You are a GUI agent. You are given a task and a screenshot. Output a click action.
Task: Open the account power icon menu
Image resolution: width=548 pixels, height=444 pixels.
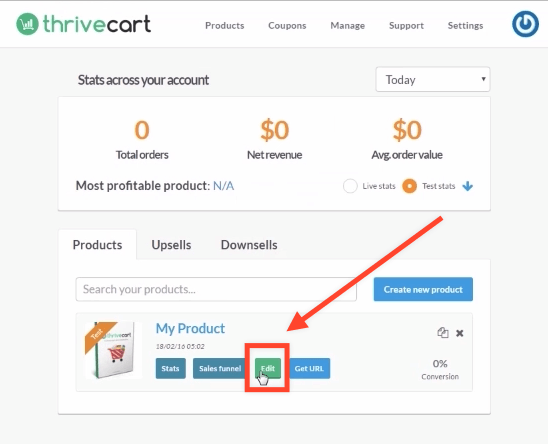[525, 24]
